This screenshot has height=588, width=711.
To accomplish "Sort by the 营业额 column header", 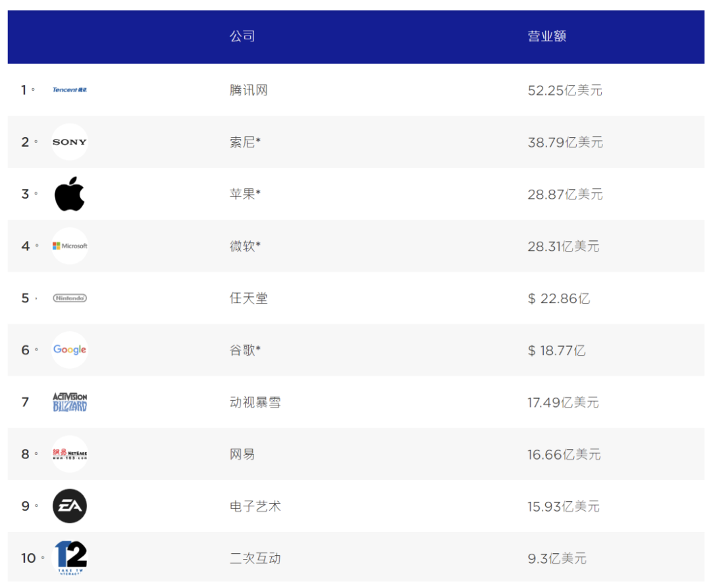I will click(546, 36).
